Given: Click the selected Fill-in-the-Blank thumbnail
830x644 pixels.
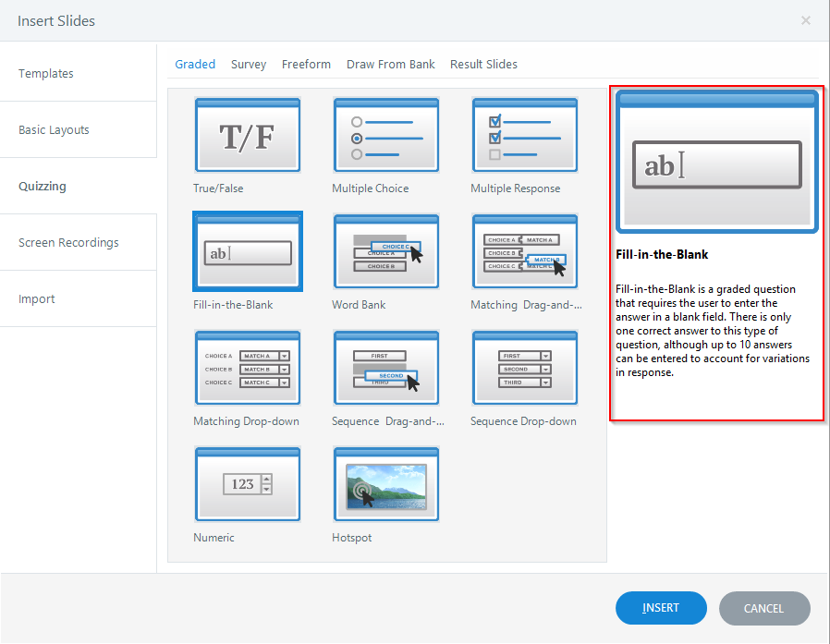Looking at the screenshot, I should click(x=248, y=251).
